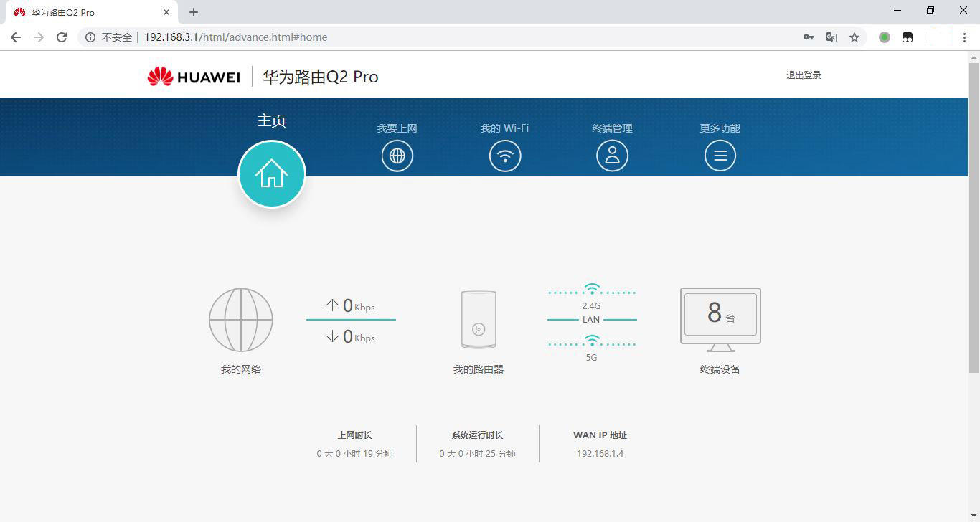Screen dimensions: 980x522
Task: Click the 我的路由器 router image
Action: point(479,320)
